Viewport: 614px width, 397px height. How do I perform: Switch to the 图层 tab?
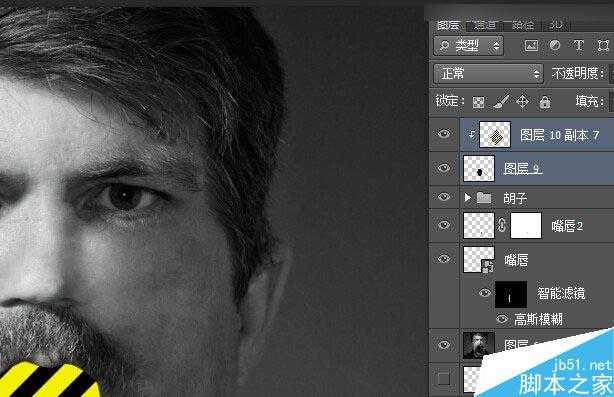[448, 25]
